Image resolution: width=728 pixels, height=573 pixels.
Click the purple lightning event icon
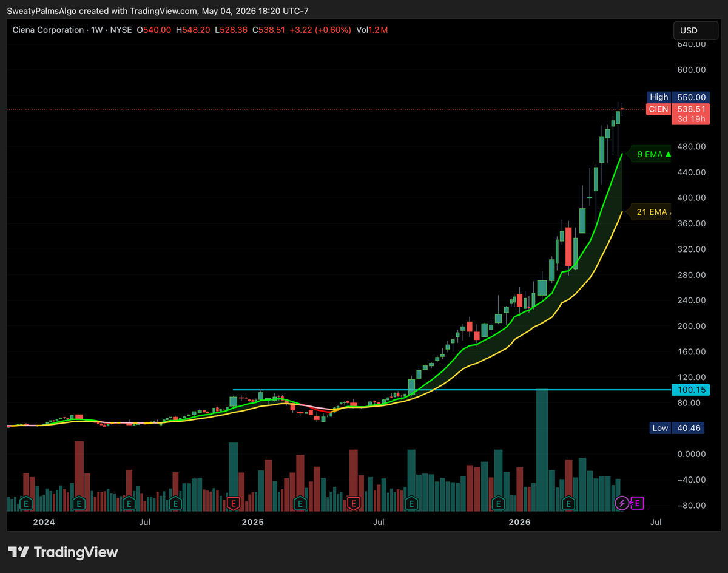point(622,503)
